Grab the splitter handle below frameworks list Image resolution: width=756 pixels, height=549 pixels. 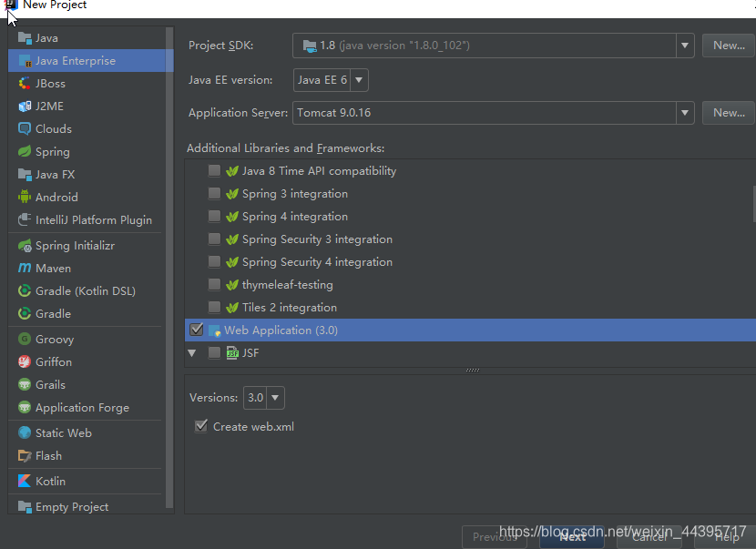coord(473,371)
